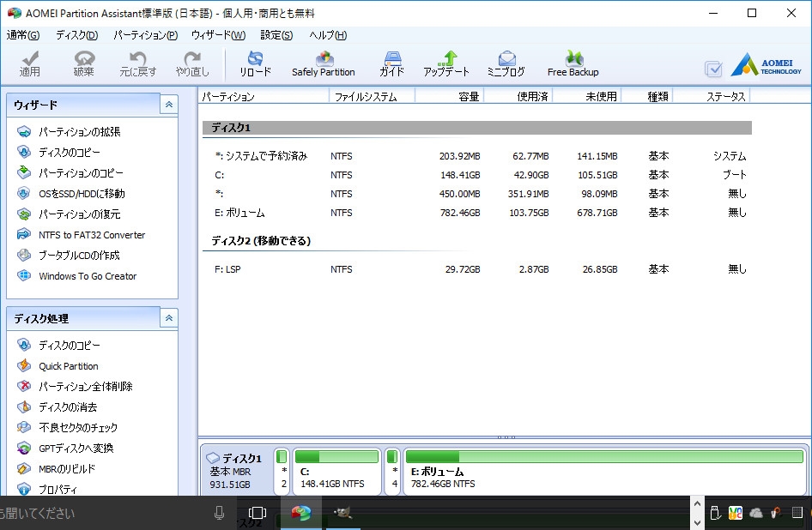Click the アップデート (Update) toolbar icon
The width and height of the screenshot is (812, 530).
pos(446,64)
